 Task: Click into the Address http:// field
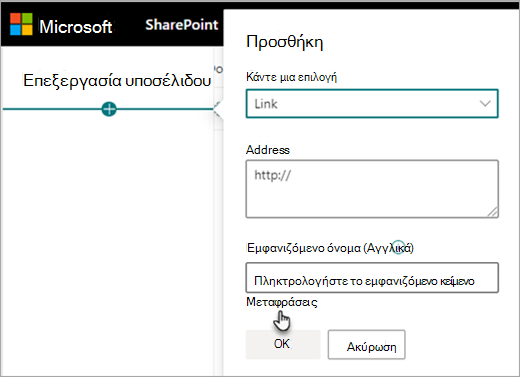372,189
